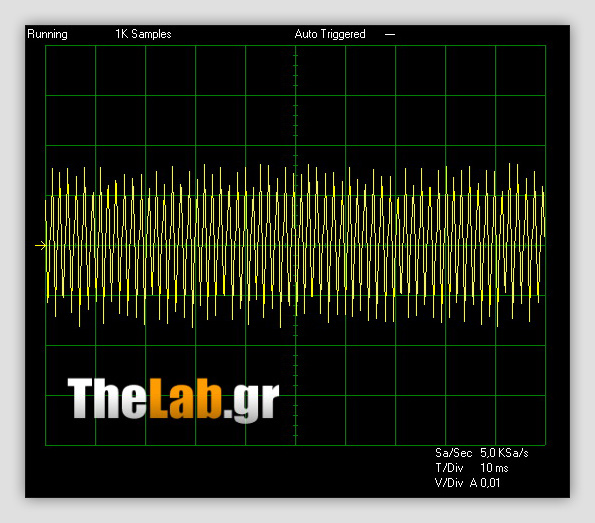The width and height of the screenshot is (595, 523).
Task: Select the 10 ms time base value
Action: coord(494,468)
